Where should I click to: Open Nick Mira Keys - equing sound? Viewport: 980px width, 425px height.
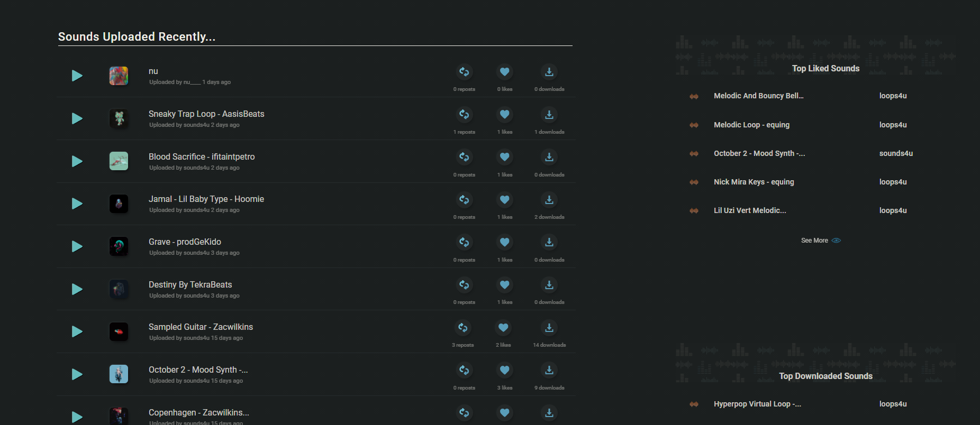tap(754, 182)
